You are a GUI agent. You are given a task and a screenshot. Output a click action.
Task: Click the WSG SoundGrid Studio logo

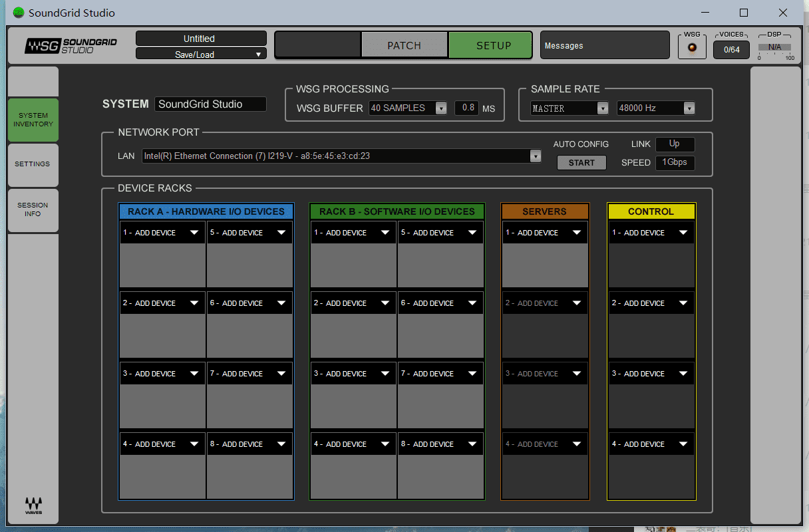coord(71,46)
